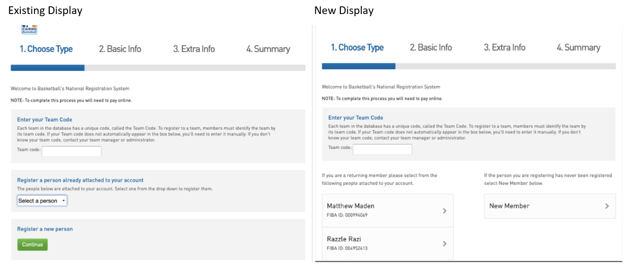This screenshot has width=644, height=276.
Task: Select Razzle Razi returning member card
Action: coord(383,243)
